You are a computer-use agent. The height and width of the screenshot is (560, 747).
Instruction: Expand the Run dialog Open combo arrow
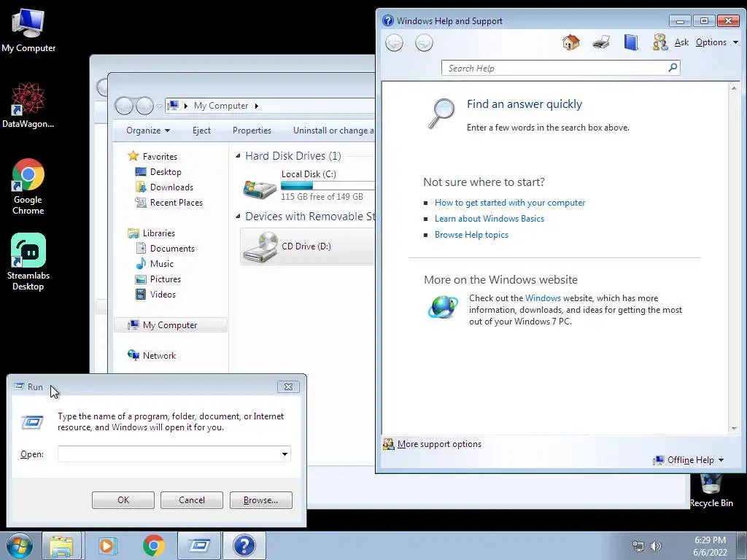tap(285, 454)
